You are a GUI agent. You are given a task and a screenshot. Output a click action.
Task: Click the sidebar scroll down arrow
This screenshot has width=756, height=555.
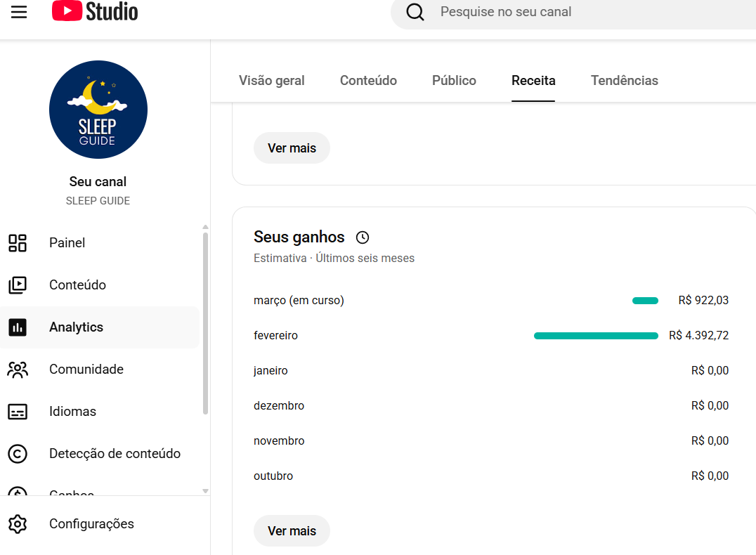click(x=205, y=491)
